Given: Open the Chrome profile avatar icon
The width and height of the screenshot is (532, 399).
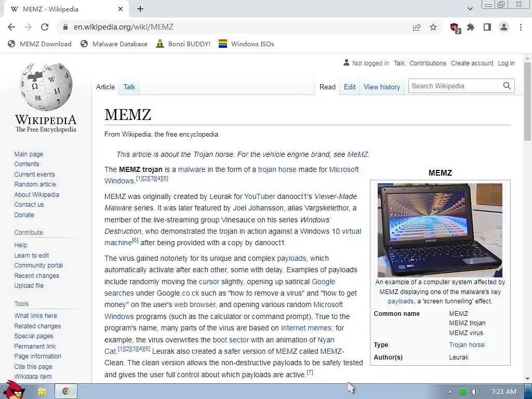Looking at the screenshot, I should point(504,27).
